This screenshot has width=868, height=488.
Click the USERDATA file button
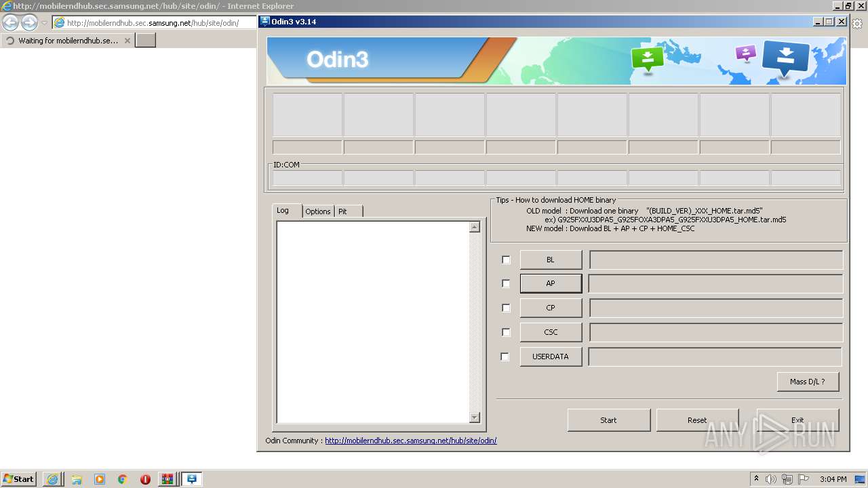[x=551, y=357]
